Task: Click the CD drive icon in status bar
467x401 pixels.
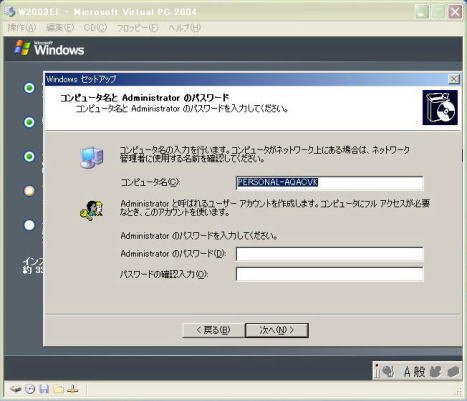Action: coord(30,389)
